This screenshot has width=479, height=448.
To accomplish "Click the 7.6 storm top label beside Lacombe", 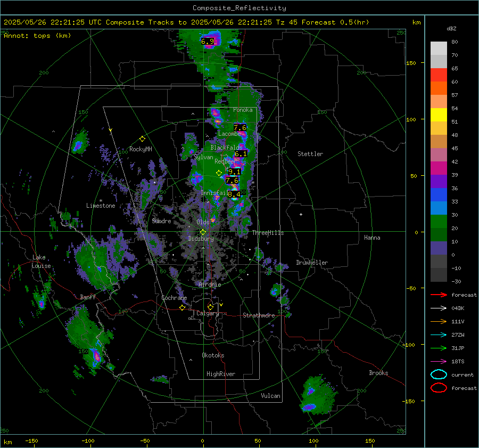I will tap(240, 127).
